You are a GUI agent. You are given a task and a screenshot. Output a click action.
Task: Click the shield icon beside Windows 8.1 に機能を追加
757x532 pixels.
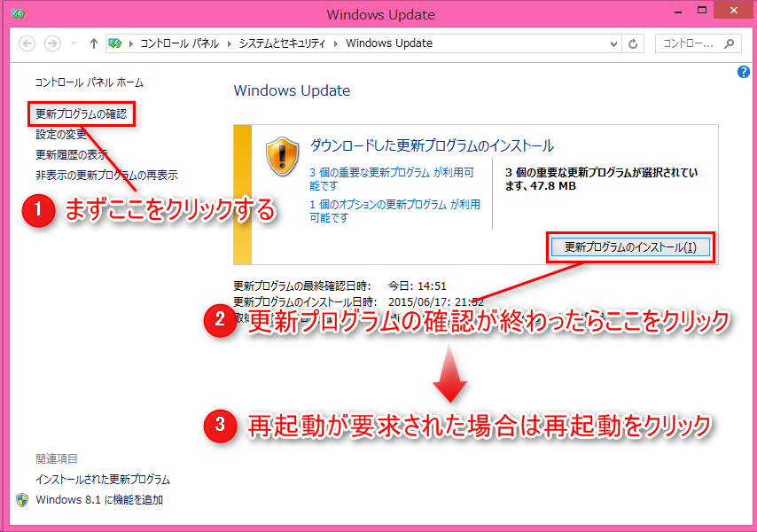[22, 500]
